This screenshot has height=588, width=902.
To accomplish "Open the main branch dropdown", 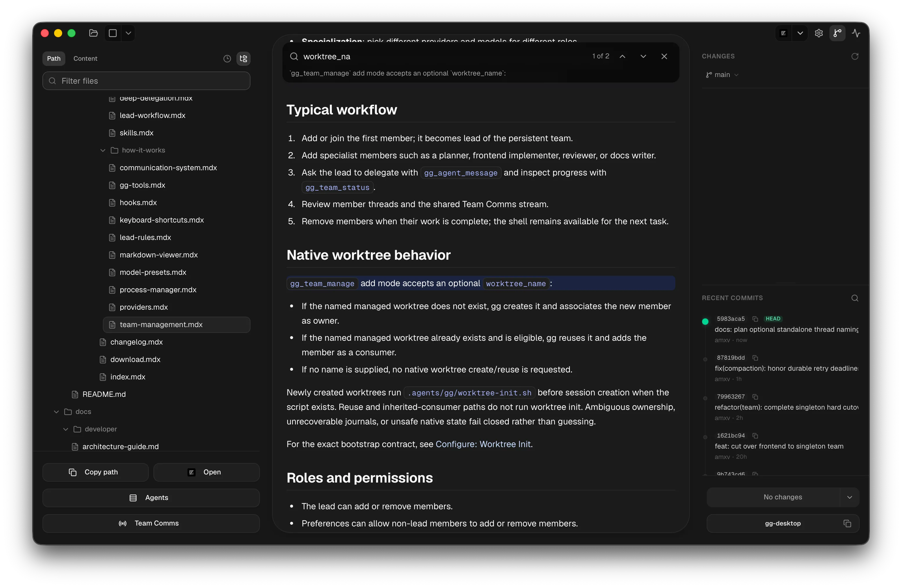I will click(x=722, y=75).
